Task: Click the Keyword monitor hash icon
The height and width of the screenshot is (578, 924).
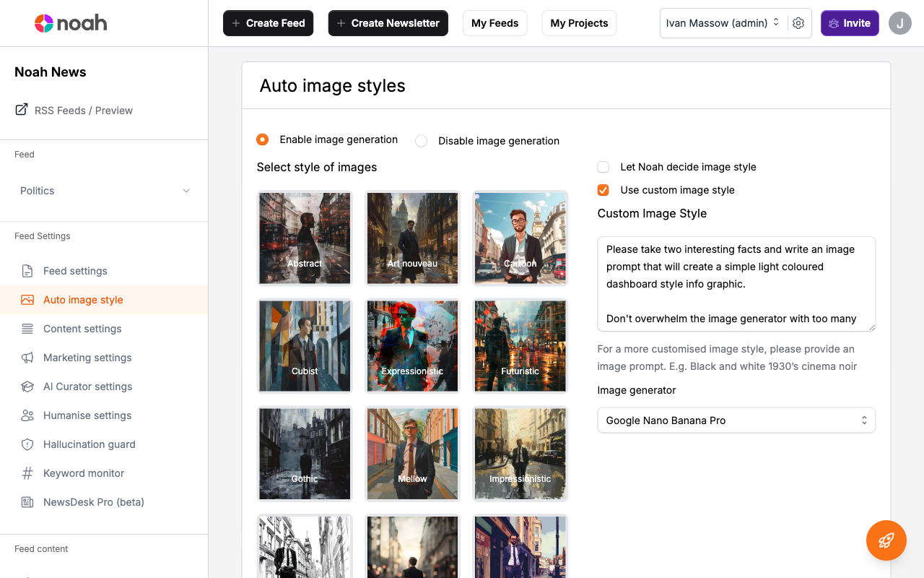Action: [27, 473]
